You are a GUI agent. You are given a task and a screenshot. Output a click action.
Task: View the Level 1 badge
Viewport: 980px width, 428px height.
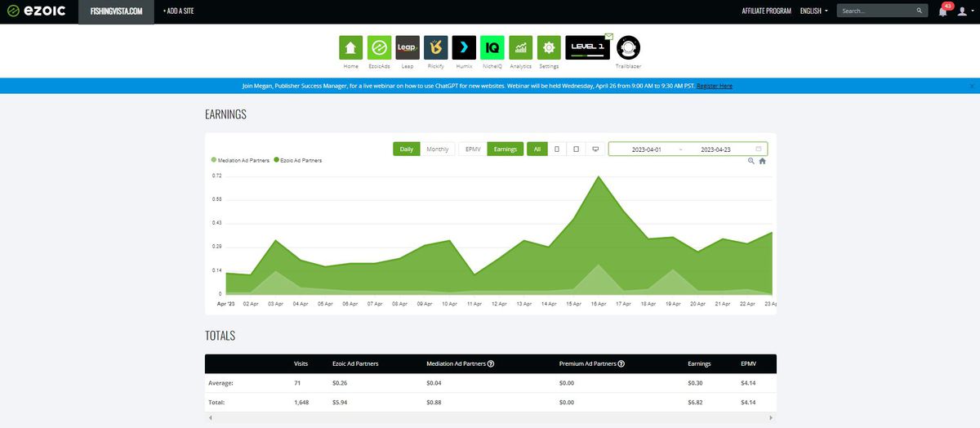click(587, 47)
